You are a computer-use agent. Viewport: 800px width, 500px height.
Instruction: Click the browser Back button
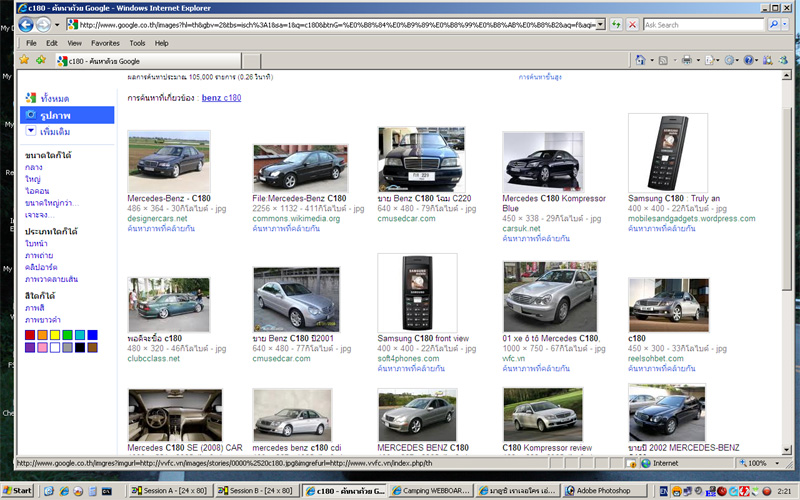(27, 25)
